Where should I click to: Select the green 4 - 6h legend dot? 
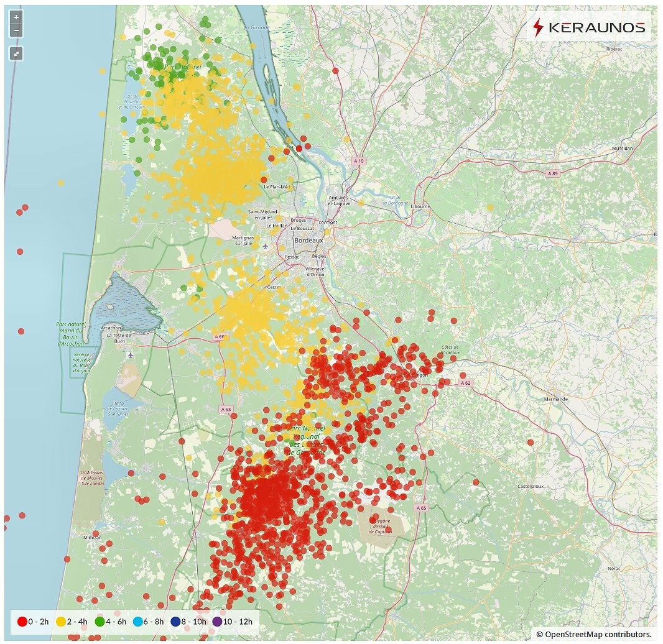pyautogui.click(x=100, y=621)
